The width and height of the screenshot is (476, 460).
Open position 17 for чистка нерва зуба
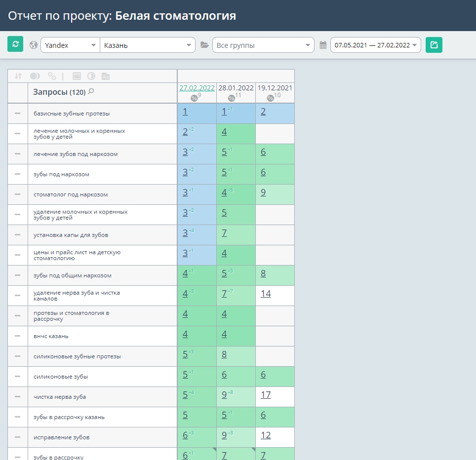pos(266,395)
